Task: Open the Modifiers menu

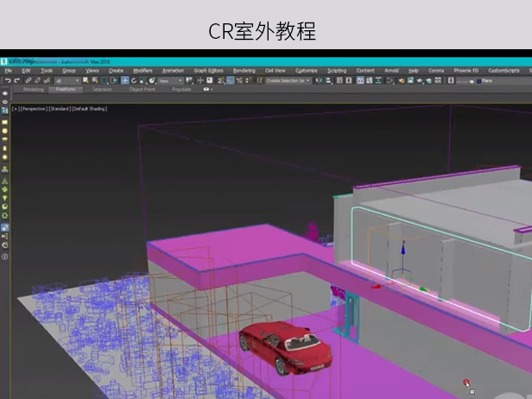Action: 142,71
